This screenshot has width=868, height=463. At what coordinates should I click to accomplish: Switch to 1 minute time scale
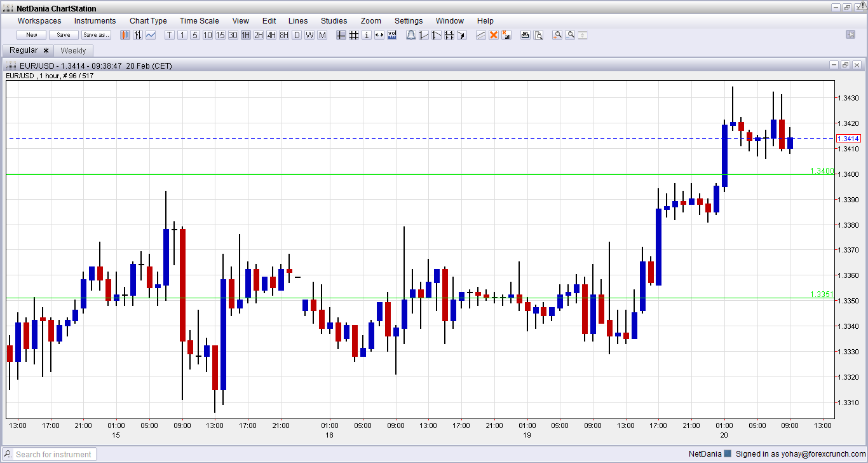[x=182, y=35]
